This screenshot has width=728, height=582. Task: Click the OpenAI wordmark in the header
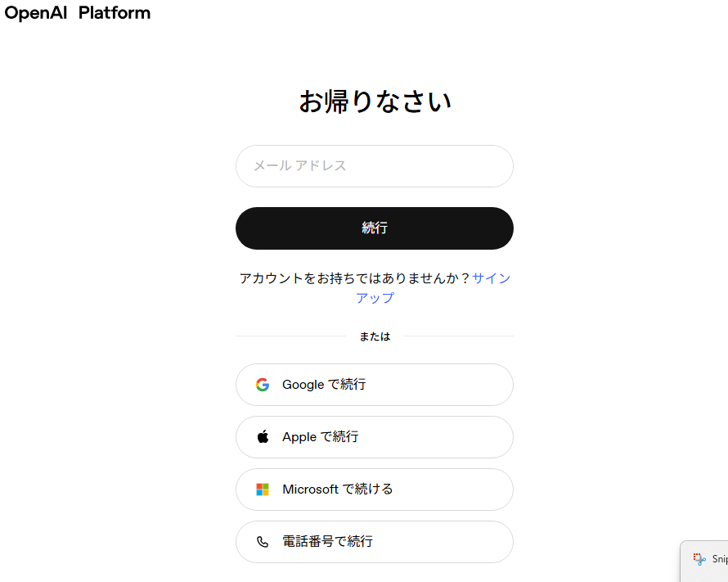pyautogui.click(x=35, y=13)
